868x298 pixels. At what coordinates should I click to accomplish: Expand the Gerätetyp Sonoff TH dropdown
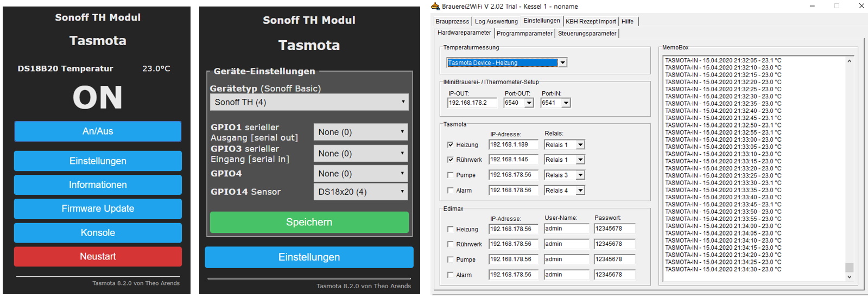click(309, 102)
